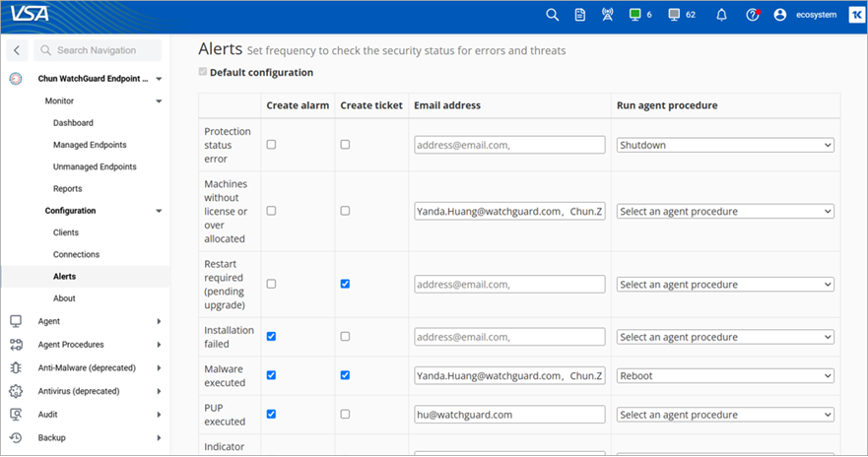Open Clients under Configuration
Viewport: 868px width, 457px height.
[66, 232]
